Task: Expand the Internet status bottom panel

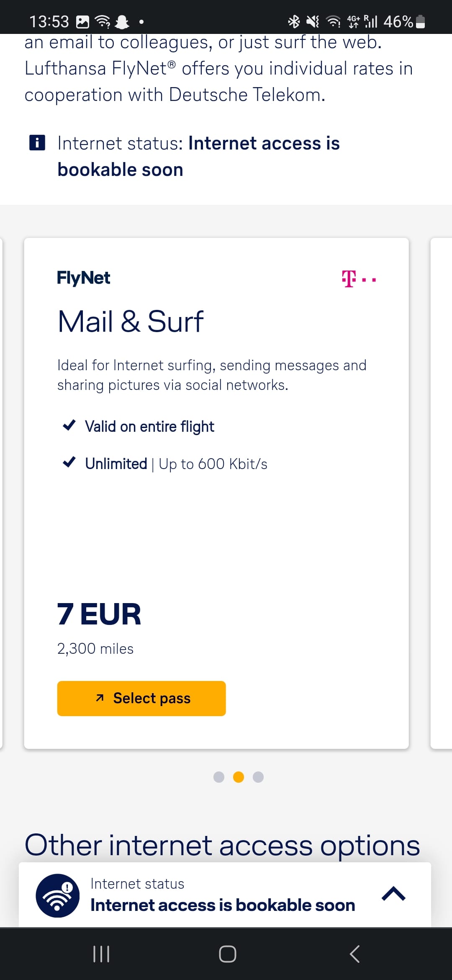Action: (393, 894)
